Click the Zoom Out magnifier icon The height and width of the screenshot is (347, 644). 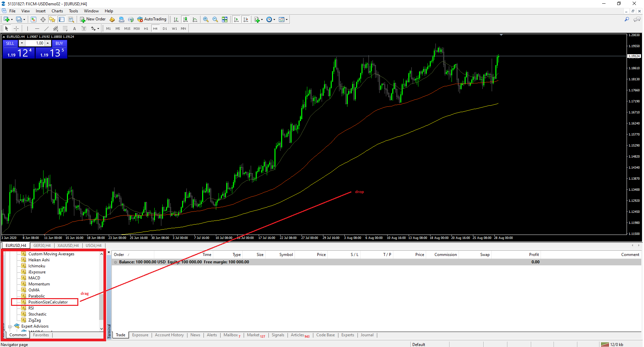[x=215, y=19]
